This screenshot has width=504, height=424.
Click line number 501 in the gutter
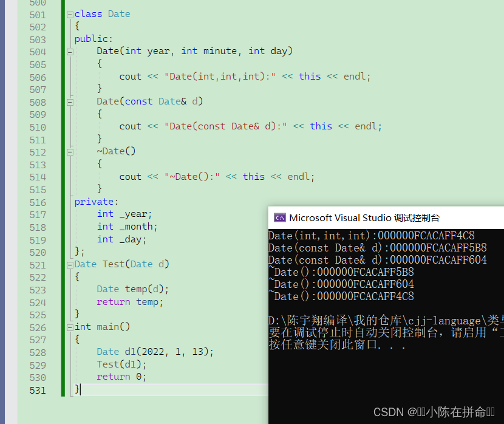(38, 15)
